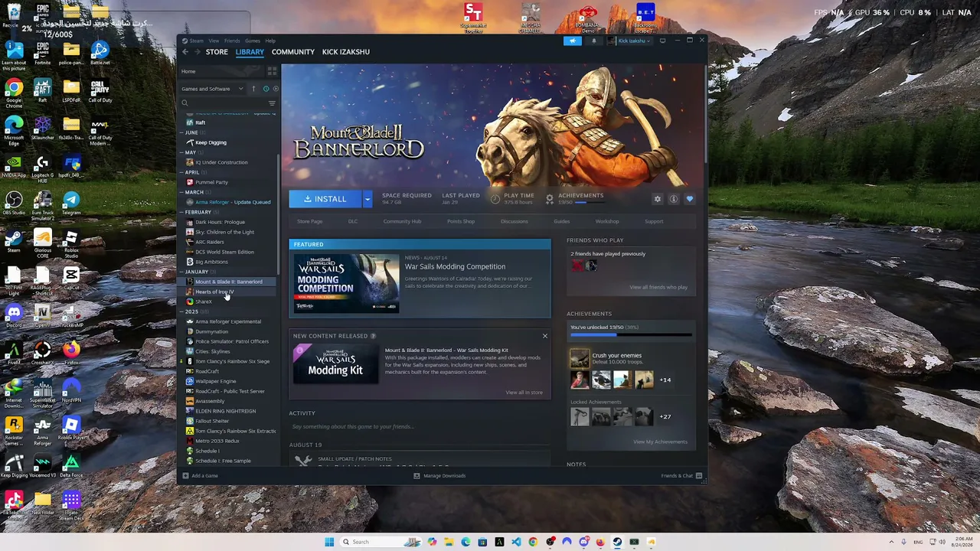Click the INSTALL button
Image resolution: width=980 pixels, height=551 pixels.
click(325, 199)
